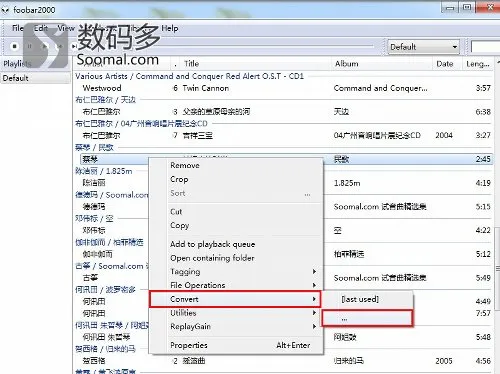Choose Cut in the context menu

[x=237, y=212]
